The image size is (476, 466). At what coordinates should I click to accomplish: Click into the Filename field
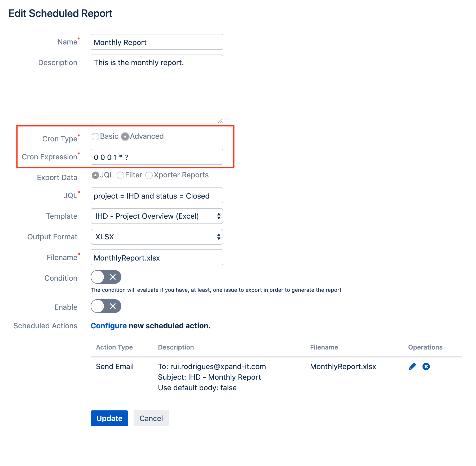tap(157, 258)
